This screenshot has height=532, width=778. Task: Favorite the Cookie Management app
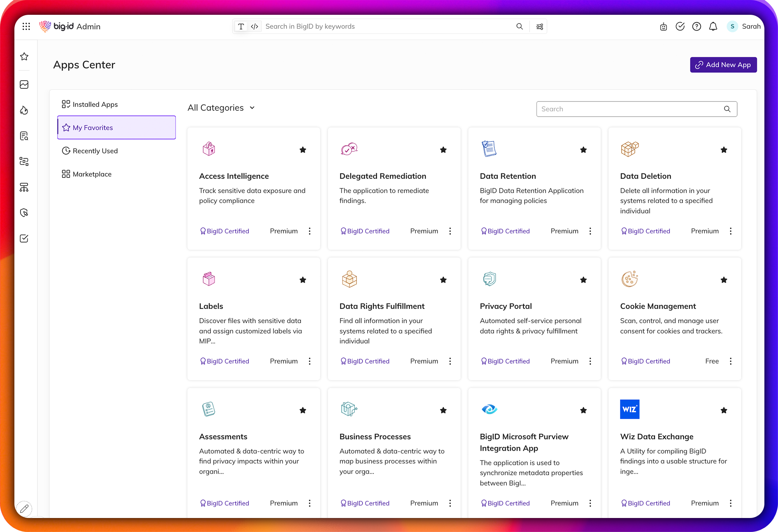724,280
